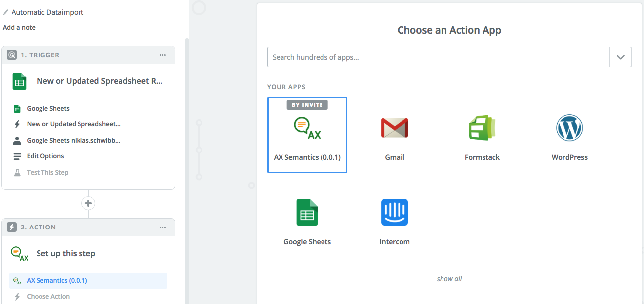Click the AX logo beside Set up this step
This screenshot has width=644, height=304.
[x=20, y=254]
